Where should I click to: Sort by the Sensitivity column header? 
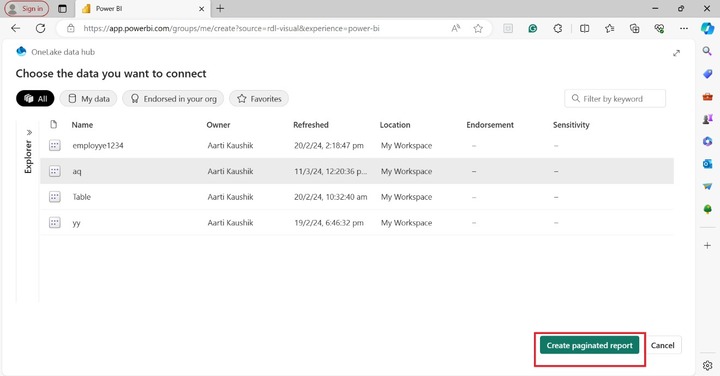click(x=571, y=125)
